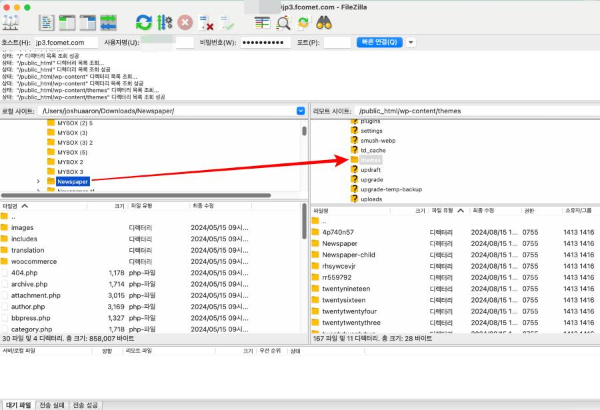This screenshot has width=600, height=410.
Task: Toggle processing of transfer queue
Action: pyautogui.click(x=165, y=23)
